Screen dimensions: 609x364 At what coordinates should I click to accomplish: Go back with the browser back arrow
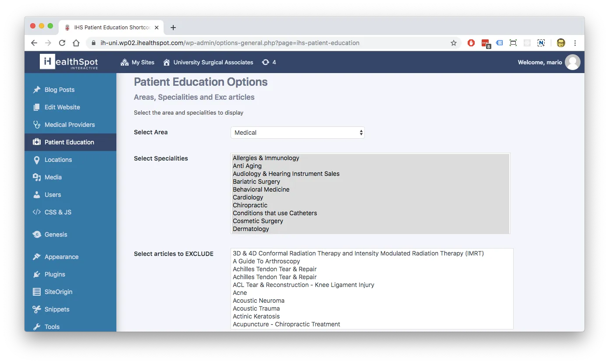[x=34, y=43]
